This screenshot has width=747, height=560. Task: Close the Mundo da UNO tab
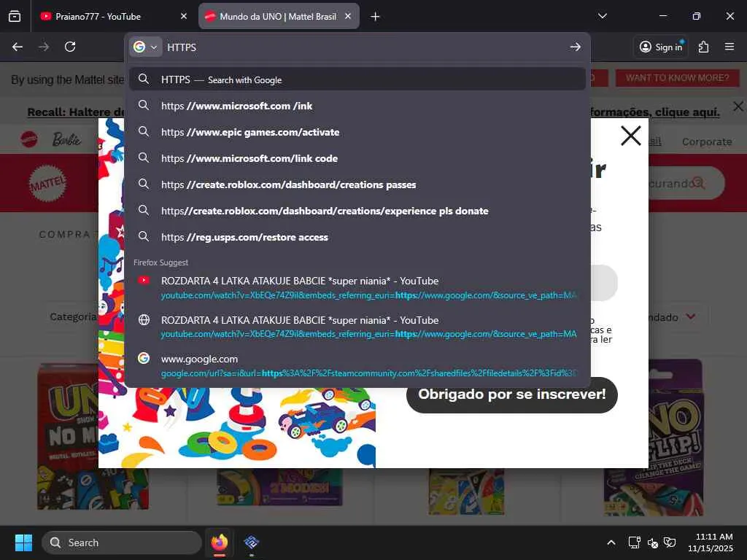coord(348,16)
